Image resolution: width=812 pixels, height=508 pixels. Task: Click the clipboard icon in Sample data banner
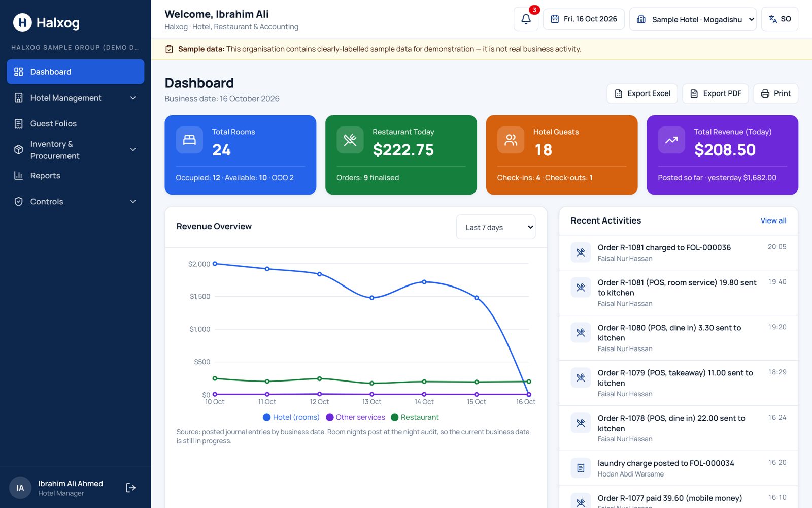coord(169,49)
